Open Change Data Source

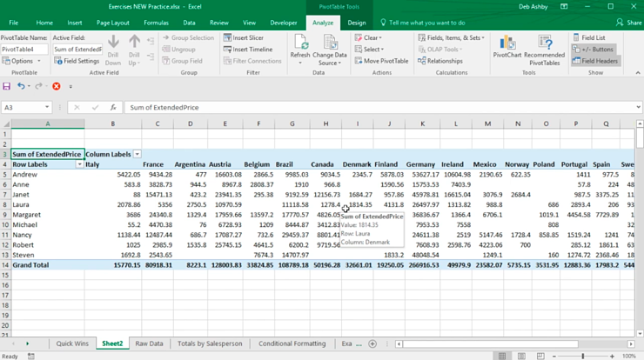pos(329,50)
